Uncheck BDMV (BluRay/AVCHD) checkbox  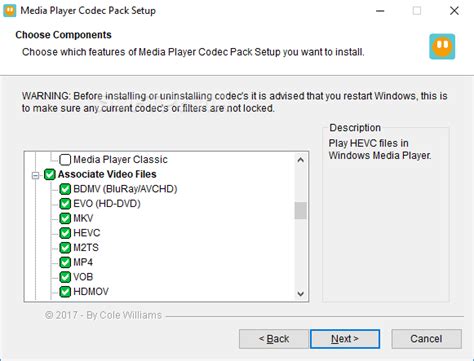(x=65, y=189)
